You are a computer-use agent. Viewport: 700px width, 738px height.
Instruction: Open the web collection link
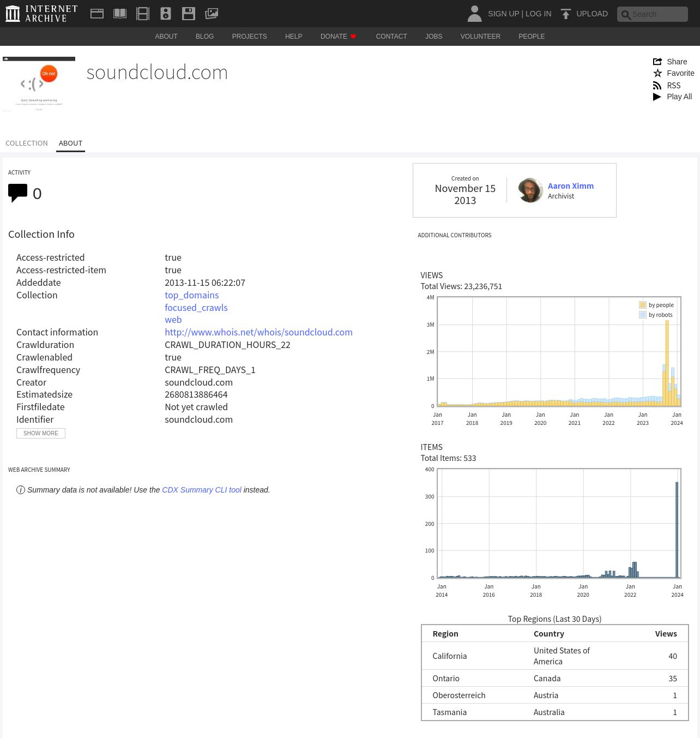click(173, 320)
